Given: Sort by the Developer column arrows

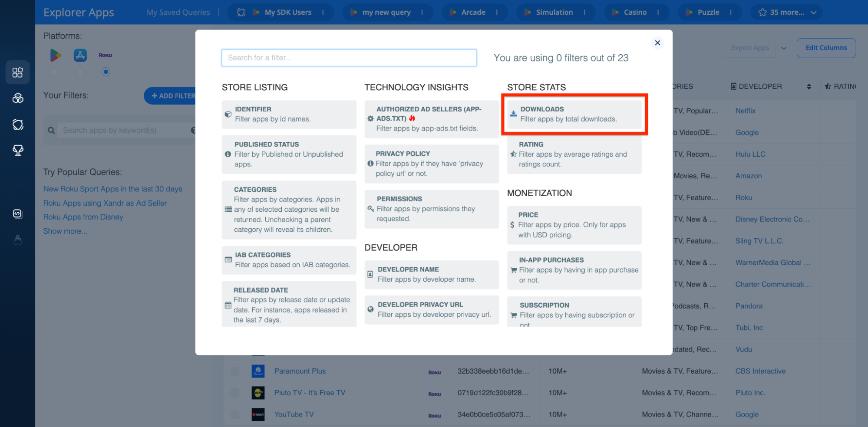Looking at the screenshot, I should point(809,86).
